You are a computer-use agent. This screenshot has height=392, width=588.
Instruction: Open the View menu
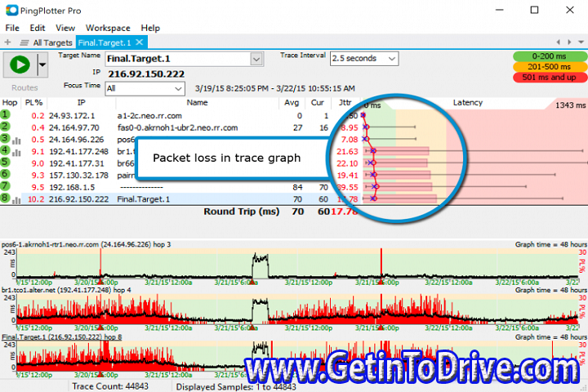pyautogui.click(x=65, y=28)
